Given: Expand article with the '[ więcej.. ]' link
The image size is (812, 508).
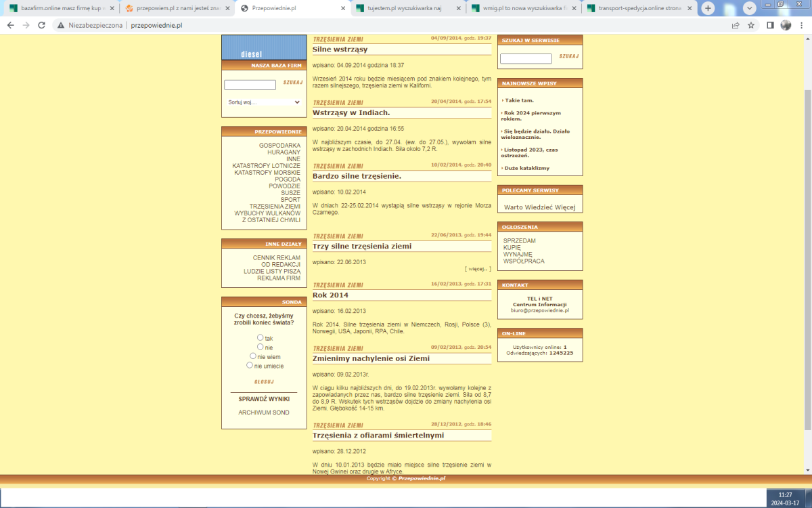Looking at the screenshot, I should 478,269.
